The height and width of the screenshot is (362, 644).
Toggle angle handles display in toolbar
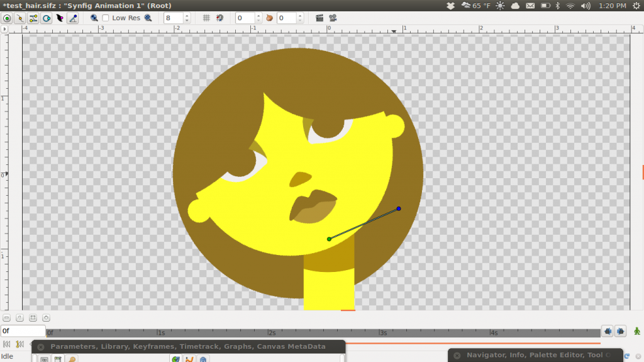click(73, 18)
